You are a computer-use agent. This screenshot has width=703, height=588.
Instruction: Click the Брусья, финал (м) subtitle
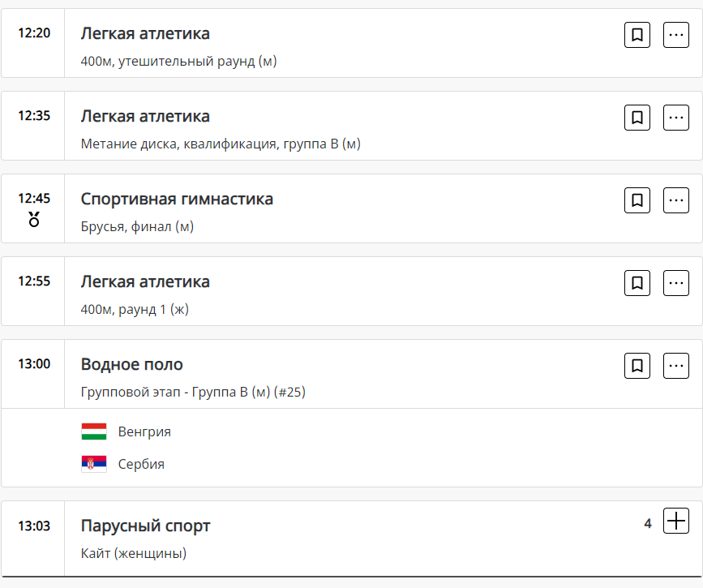pos(137,226)
